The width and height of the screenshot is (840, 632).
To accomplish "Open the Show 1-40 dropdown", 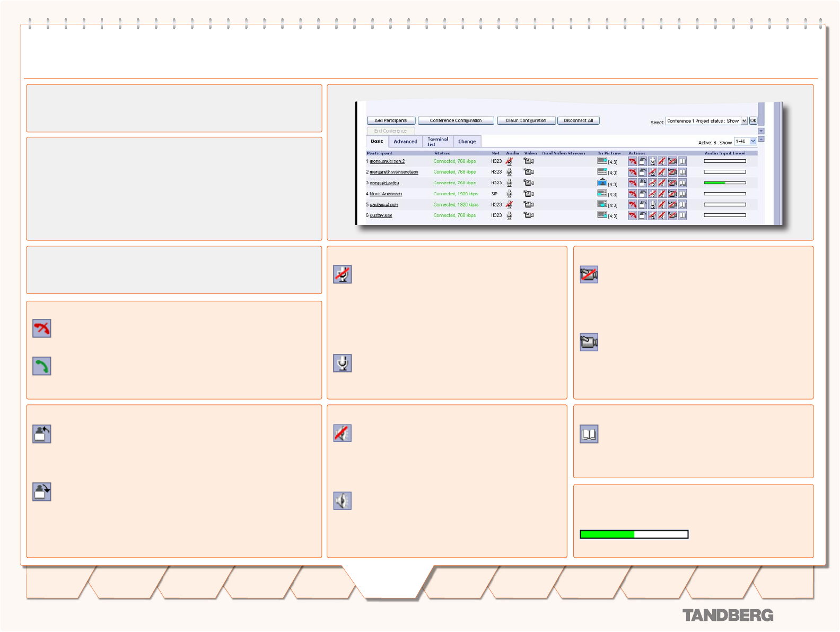I will click(x=752, y=142).
